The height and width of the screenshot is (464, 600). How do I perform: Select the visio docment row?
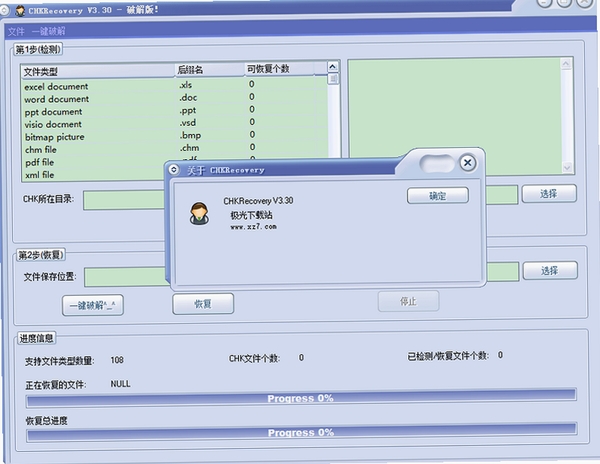[174, 124]
